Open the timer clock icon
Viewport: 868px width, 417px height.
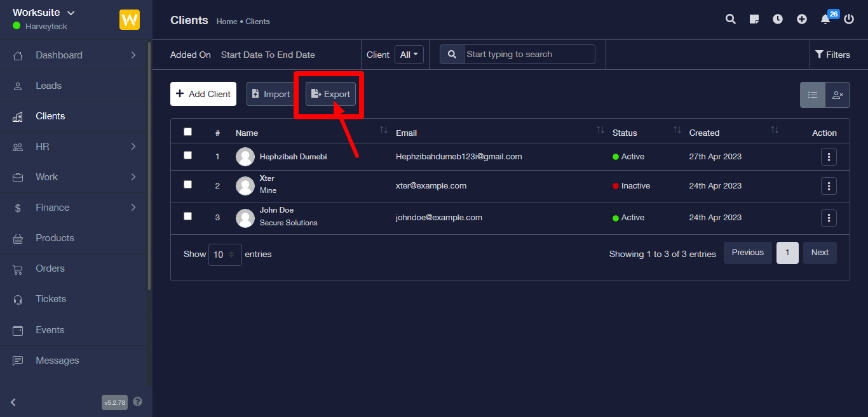pyautogui.click(x=778, y=19)
